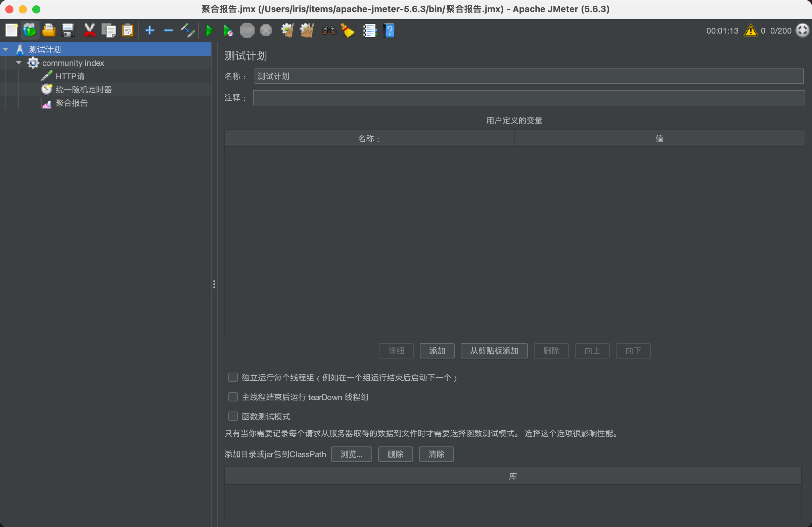Enable 主线程结束后运行 tearDown 线程组 checkbox

pos(233,397)
